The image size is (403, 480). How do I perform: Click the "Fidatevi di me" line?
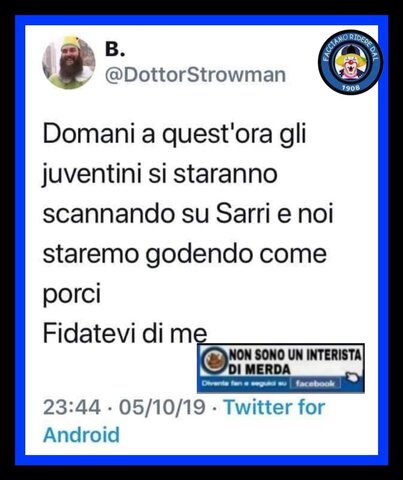[x=125, y=333]
